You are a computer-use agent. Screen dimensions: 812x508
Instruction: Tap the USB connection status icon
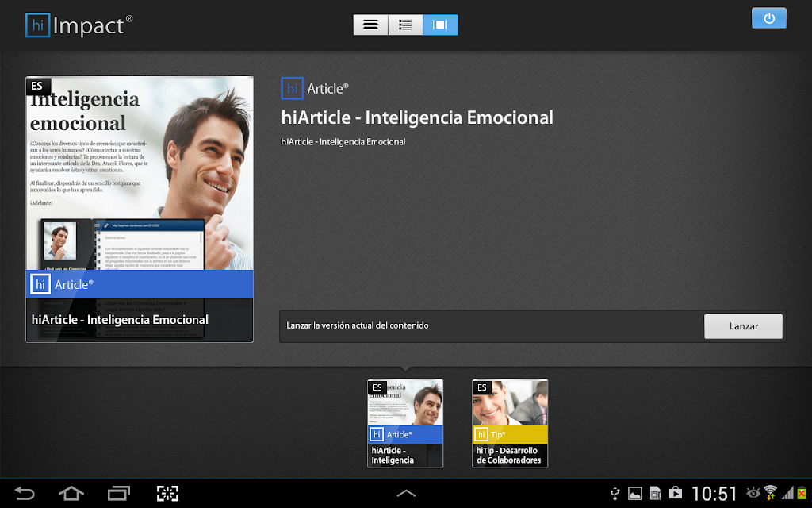615,493
